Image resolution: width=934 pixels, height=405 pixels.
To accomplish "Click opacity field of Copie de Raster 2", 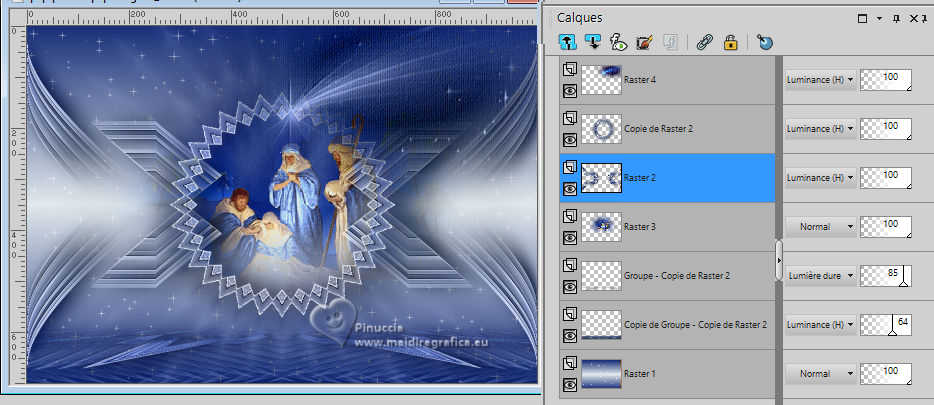I will [x=886, y=129].
